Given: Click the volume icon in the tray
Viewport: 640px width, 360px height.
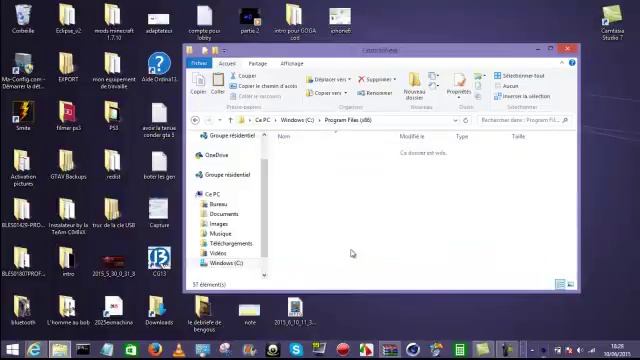Looking at the screenshot, I should [580, 350].
